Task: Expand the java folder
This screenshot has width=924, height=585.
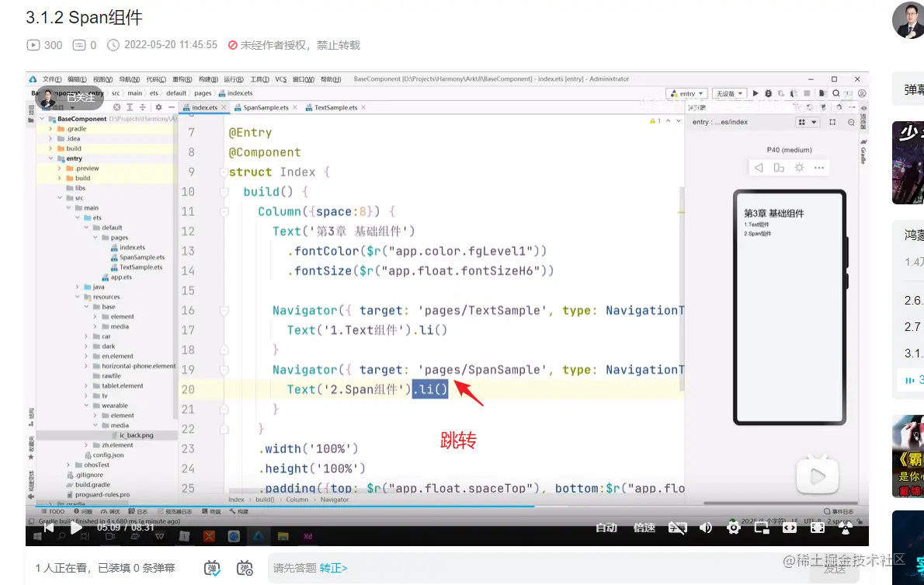Action: (77, 287)
